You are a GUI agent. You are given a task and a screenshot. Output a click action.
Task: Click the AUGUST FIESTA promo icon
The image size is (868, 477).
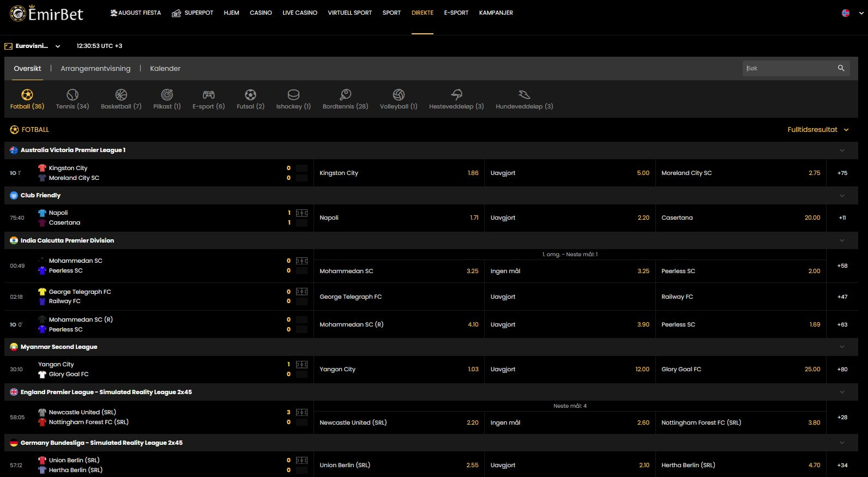[114, 13]
